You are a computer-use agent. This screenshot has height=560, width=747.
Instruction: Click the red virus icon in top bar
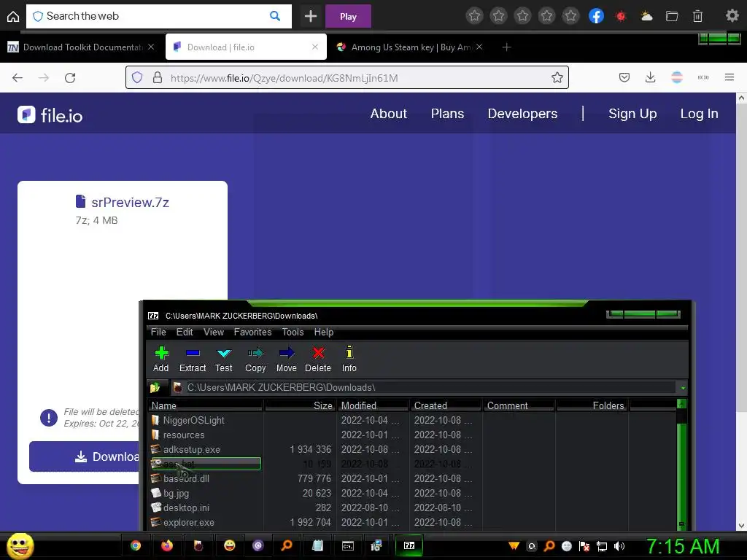[621, 16]
